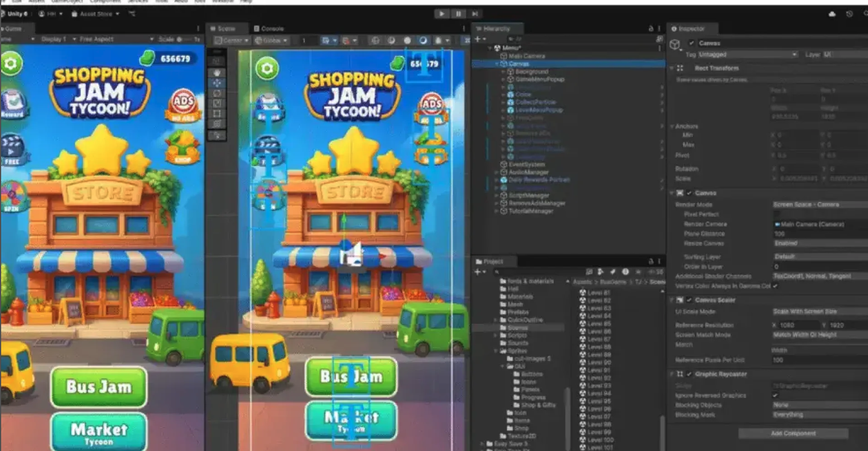Click the Project plus create button
The image size is (868, 451).
[x=480, y=272]
